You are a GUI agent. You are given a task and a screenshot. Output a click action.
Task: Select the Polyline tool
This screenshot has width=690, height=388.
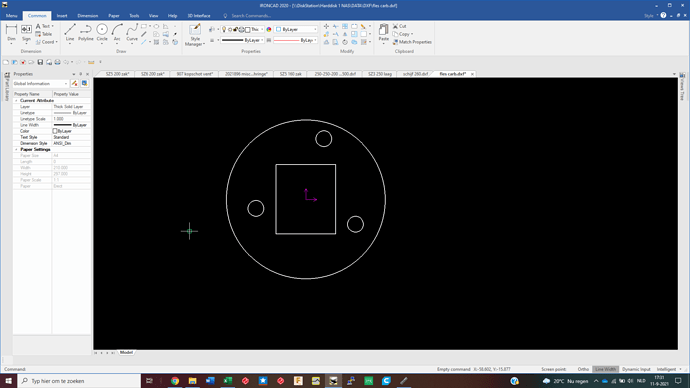click(85, 33)
